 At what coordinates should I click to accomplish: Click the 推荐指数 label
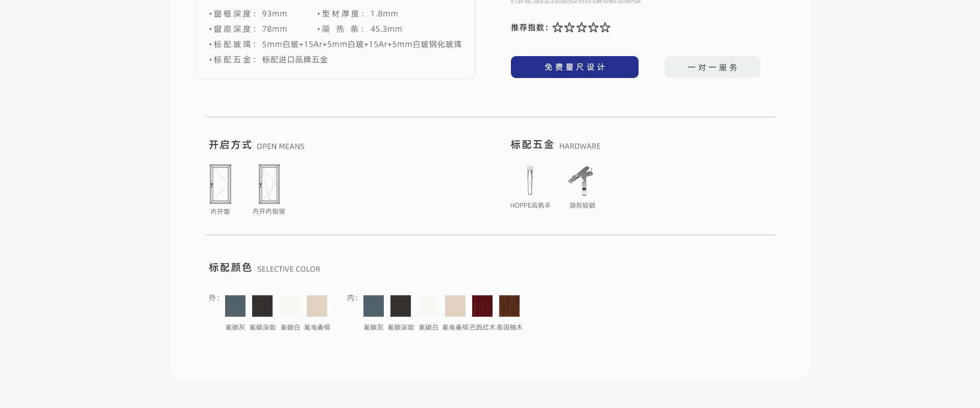pos(529,28)
